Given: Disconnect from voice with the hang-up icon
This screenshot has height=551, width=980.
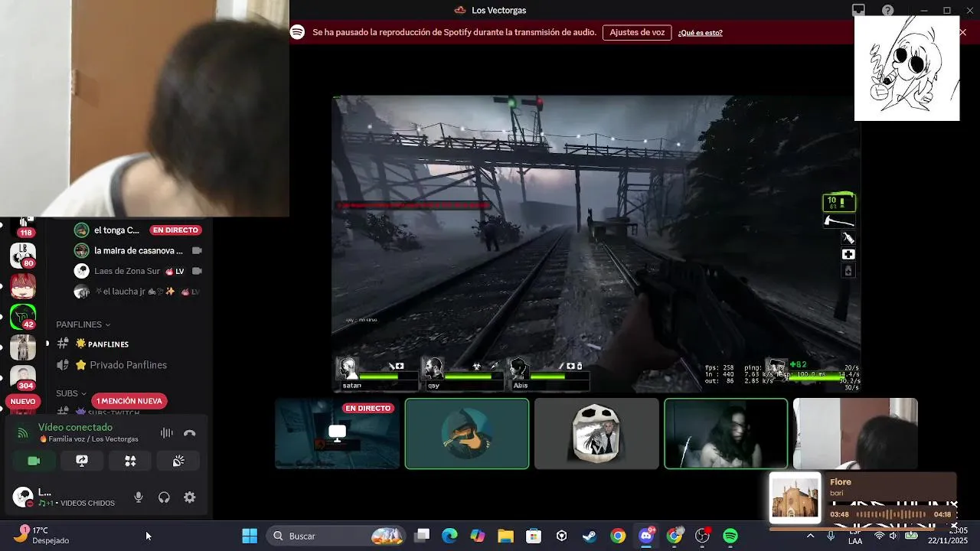Looking at the screenshot, I should tap(190, 433).
